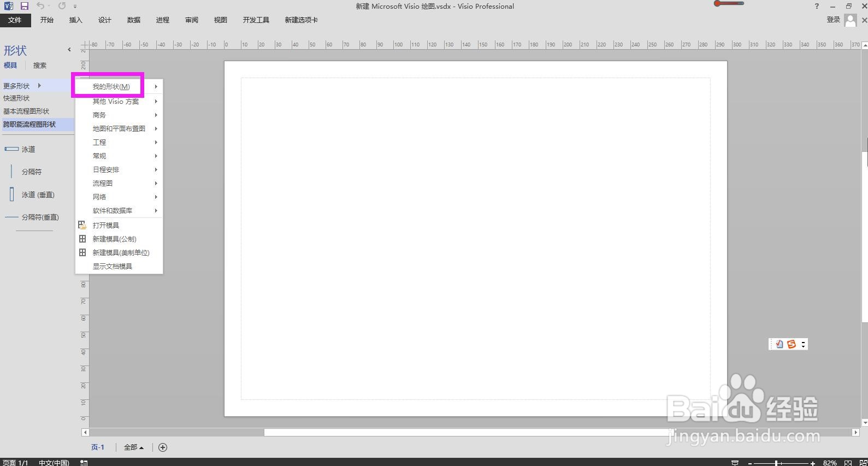868x466 pixels.
Task: Open the 软件和数据库 shapes category
Action: click(119, 211)
